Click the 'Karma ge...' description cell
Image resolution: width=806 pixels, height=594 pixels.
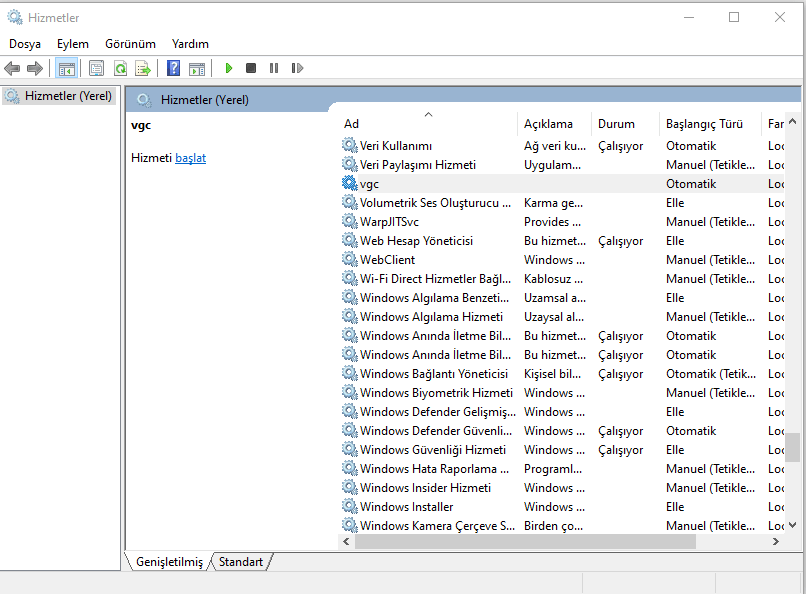(x=553, y=203)
